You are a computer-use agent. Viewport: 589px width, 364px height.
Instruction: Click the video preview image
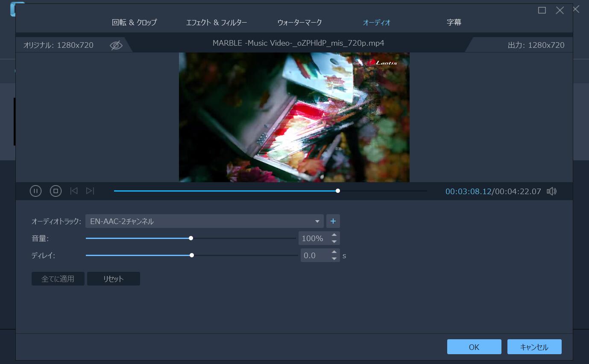(x=294, y=117)
